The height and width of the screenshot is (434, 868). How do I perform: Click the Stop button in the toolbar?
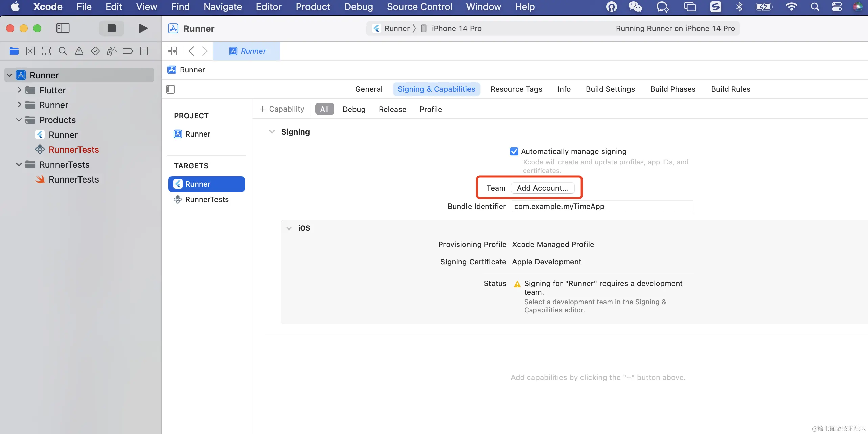tap(111, 28)
